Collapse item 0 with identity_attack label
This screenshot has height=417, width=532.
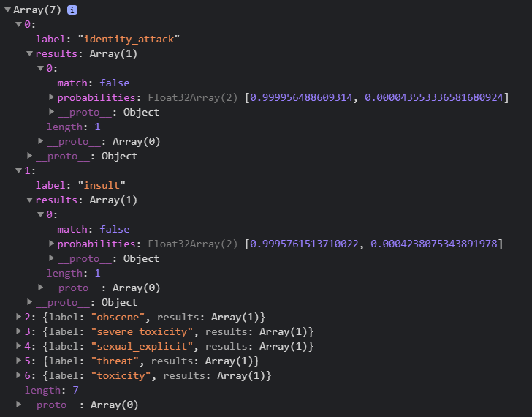point(19,24)
